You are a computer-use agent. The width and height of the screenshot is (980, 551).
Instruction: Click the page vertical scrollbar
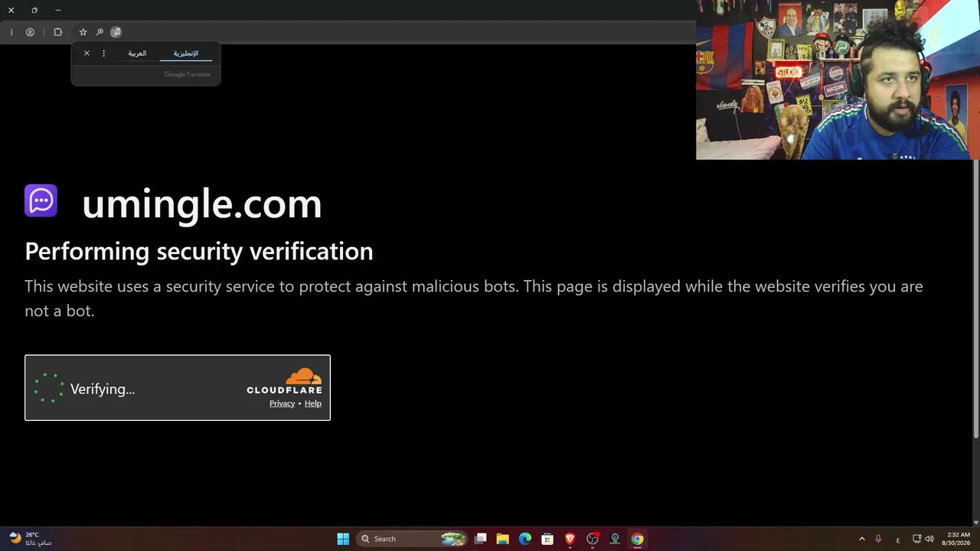(x=975, y=298)
